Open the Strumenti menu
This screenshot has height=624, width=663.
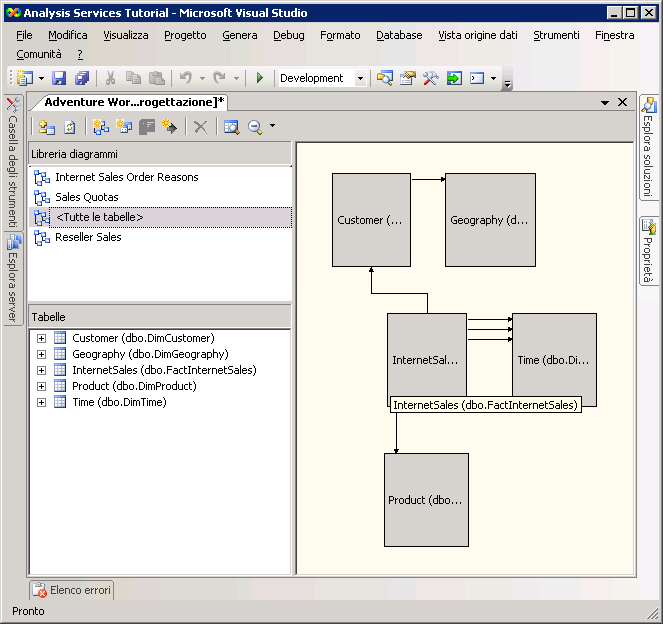[x=556, y=35]
